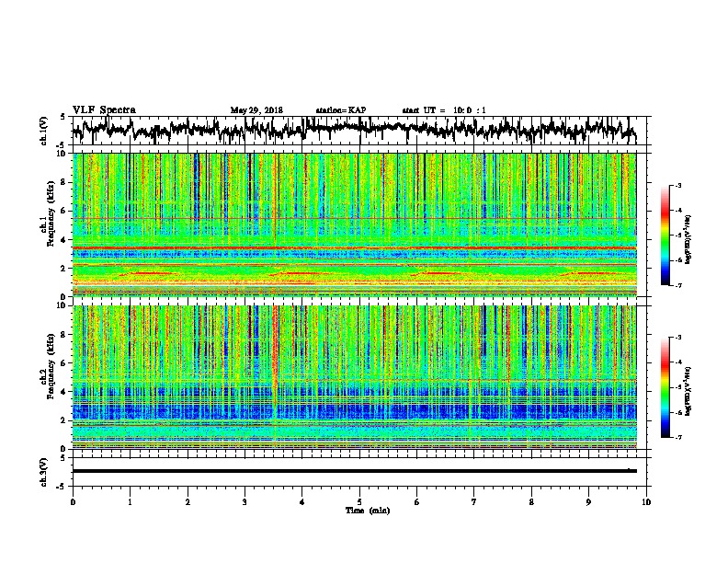
Task: Click the ch.1 spectrogram color scale bar
Action: tap(665, 236)
